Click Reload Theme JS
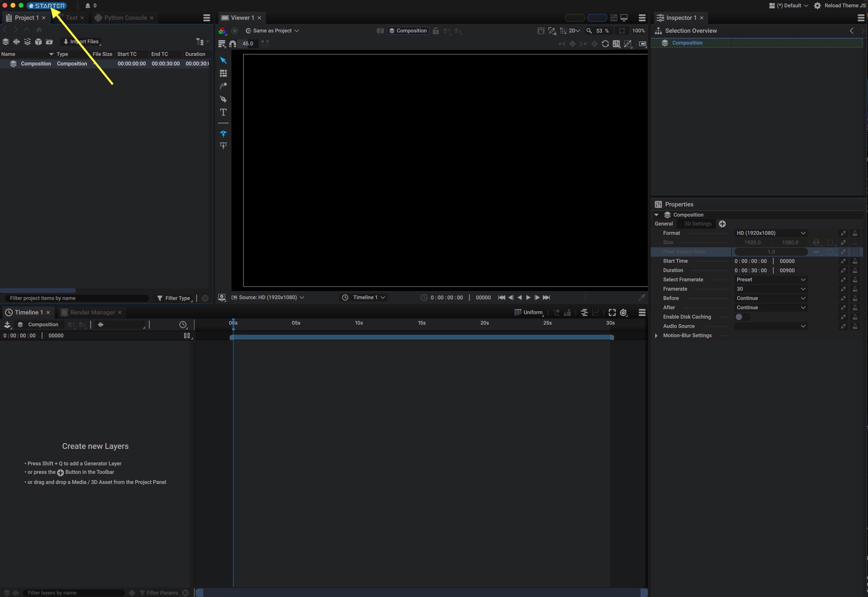The width and height of the screenshot is (868, 597). tap(845, 6)
